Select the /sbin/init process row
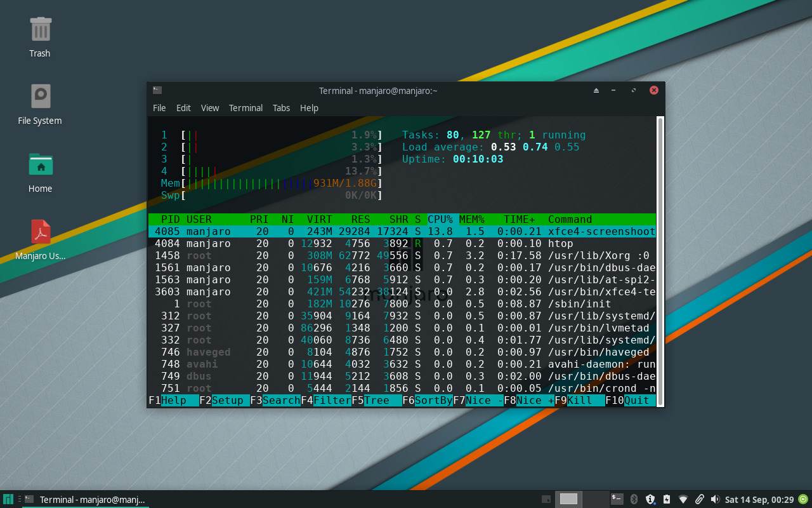The height and width of the screenshot is (508, 812). pyautogui.click(x=402, y=304)
